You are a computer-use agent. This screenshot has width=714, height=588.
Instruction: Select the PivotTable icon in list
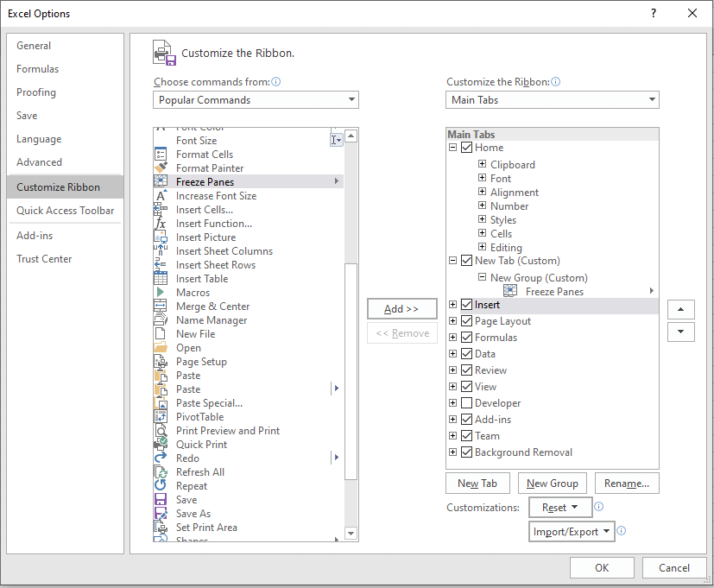(161, 417)
